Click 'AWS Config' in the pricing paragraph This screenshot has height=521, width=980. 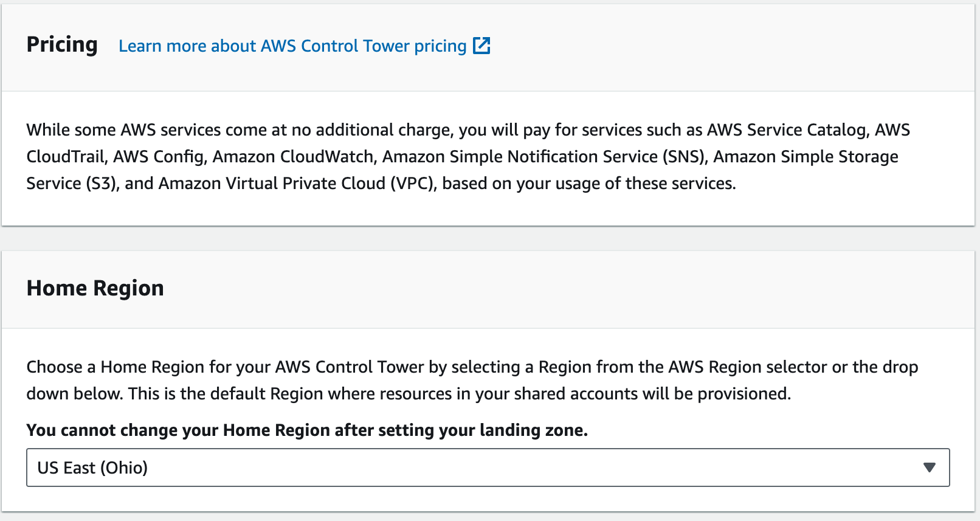point(159,157)
